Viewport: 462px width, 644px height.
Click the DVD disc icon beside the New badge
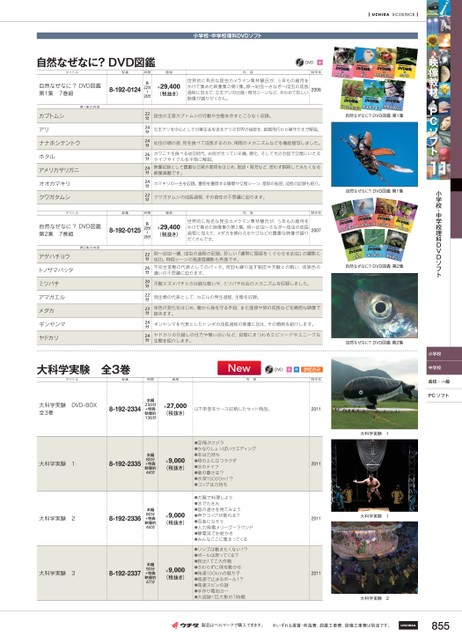269,369
